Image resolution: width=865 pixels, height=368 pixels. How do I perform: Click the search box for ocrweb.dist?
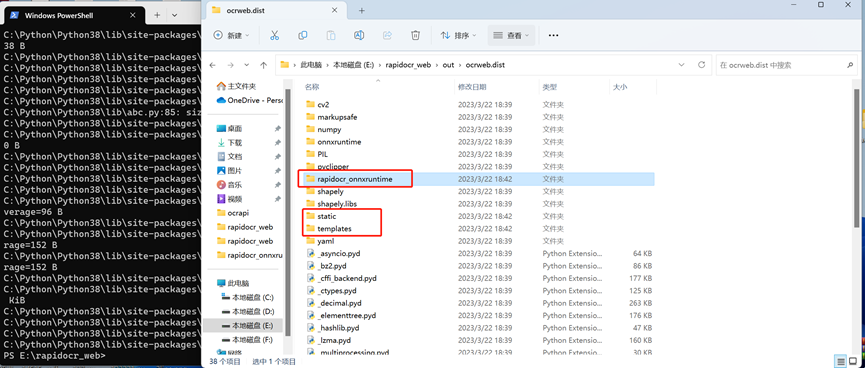(787, 65)
